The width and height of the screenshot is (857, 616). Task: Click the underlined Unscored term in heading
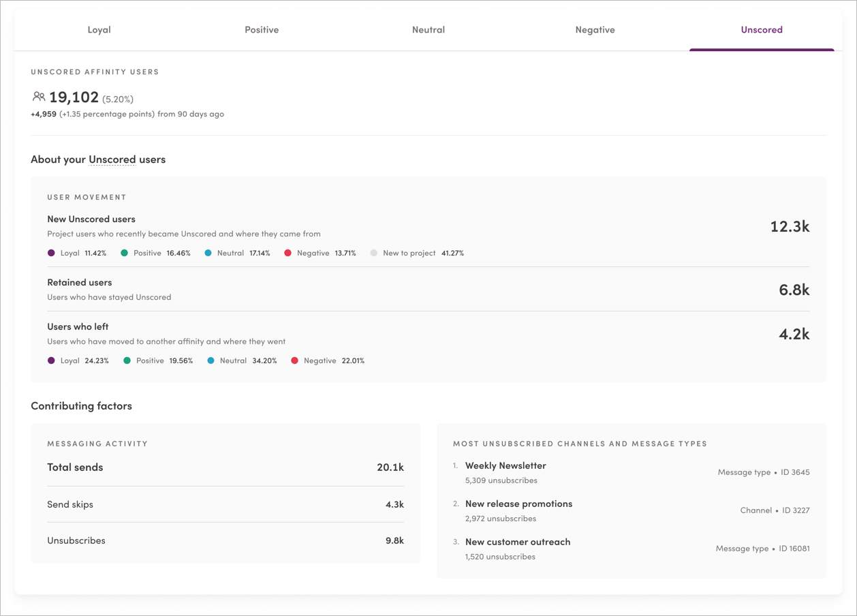tap(112, 159)
